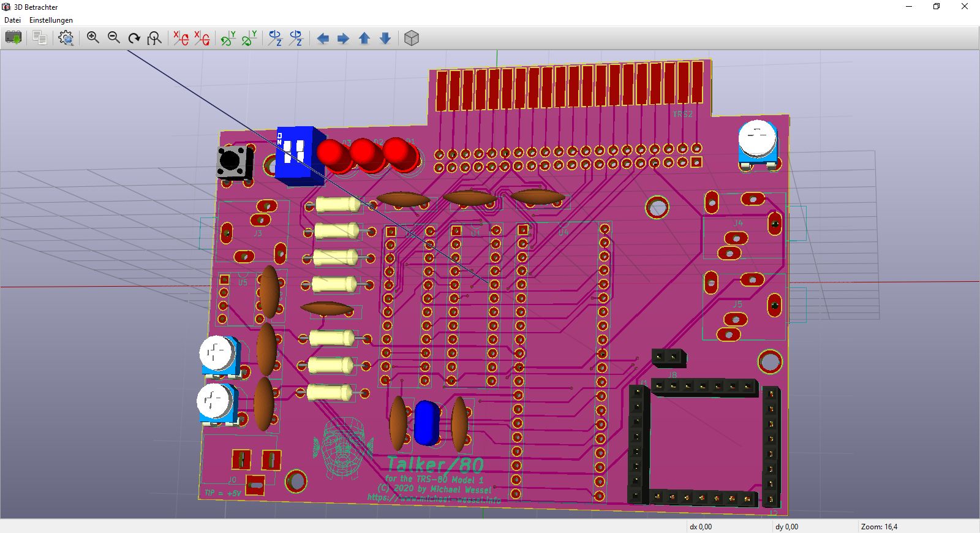
Task: Minimize the 3D Betrachter window
Action: click(x=909, y=7)
